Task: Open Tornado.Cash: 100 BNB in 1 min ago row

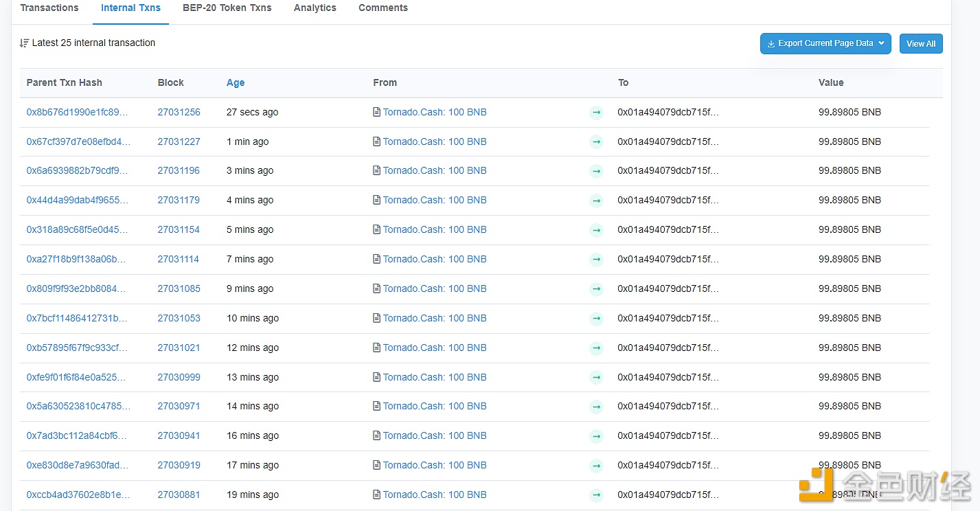Action: pyautogui.click(x=435, y=141)
